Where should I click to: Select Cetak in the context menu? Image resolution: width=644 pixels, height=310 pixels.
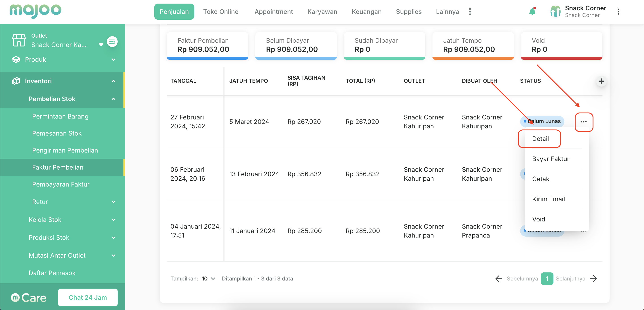tap(540, 179)
